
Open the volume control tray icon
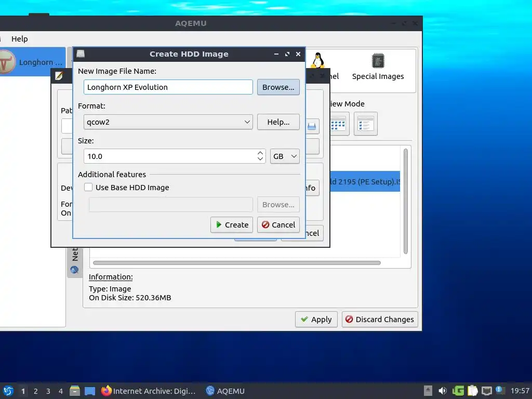443,391
